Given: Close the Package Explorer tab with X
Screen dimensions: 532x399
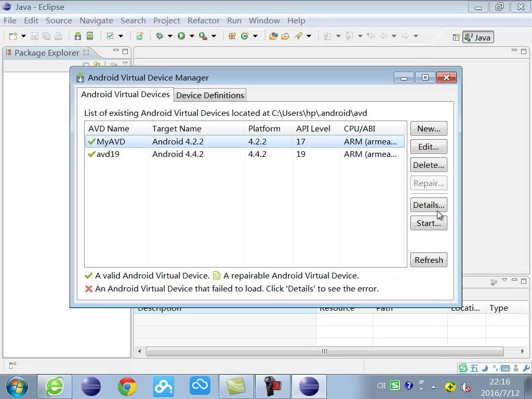Looking at the screenshot, I should pos(86,52).
